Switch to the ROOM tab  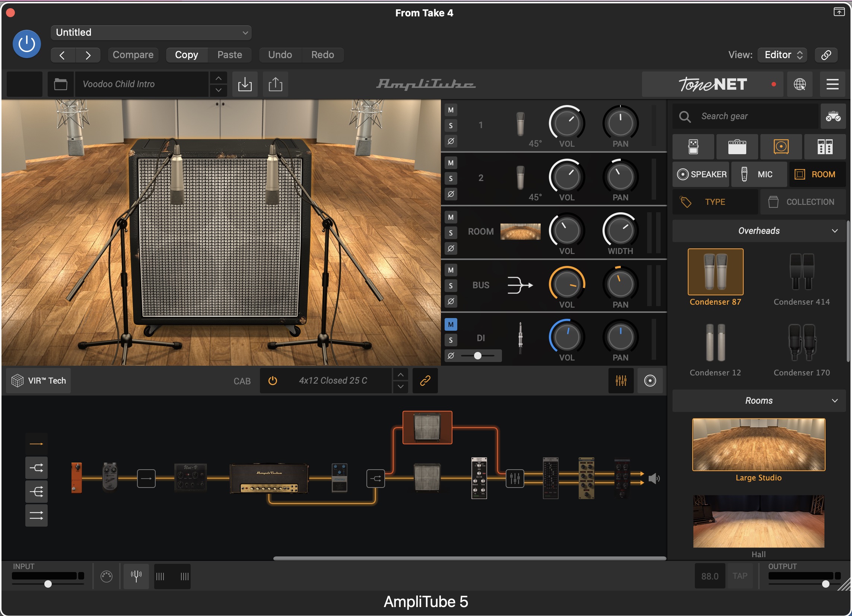817,174
